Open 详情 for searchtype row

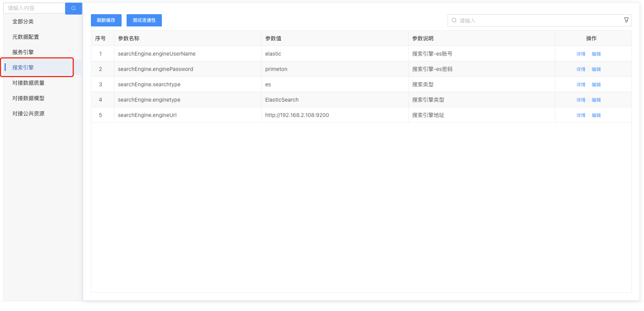point(581,85)
